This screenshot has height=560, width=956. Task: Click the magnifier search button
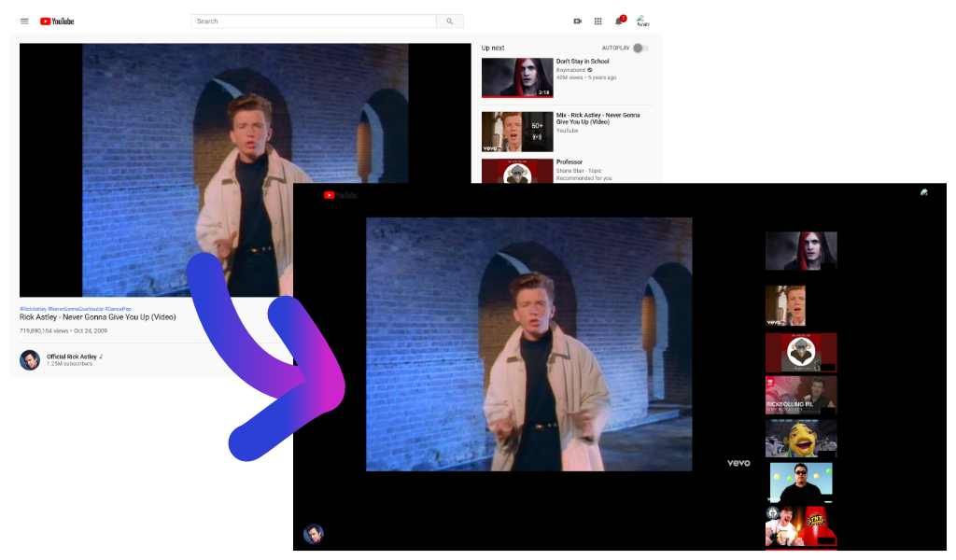pos(450,21)
